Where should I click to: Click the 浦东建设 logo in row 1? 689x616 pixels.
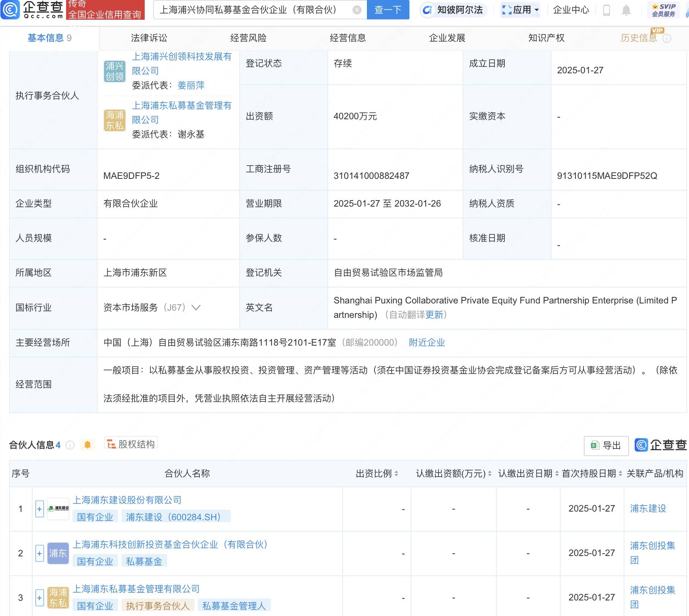pos(58,509)
